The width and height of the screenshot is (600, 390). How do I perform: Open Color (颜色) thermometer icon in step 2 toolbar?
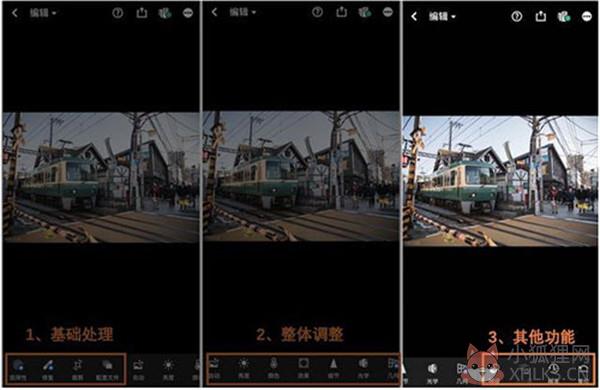[x=274, y=368]
